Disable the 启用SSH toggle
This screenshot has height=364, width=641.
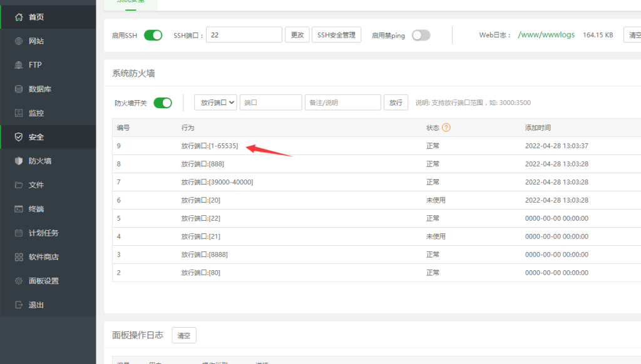coord(152,35)
